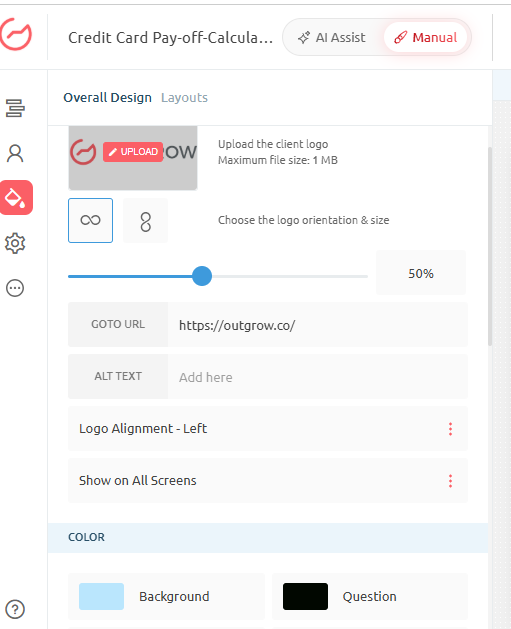Choose the horizontal logo orientation
This screenshot has width=511, height=629.
click(x=91, y=220)
